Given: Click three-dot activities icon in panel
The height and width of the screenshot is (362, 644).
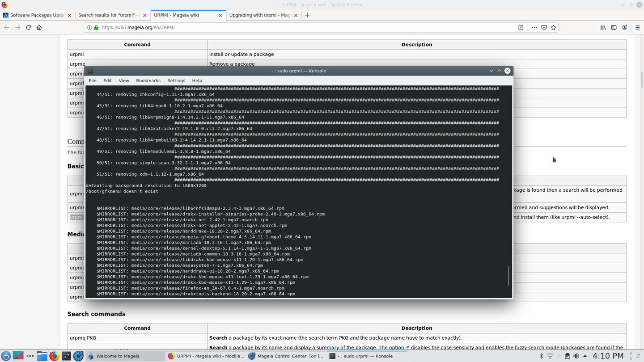Looking at the screenshot, I should [30, 356].
